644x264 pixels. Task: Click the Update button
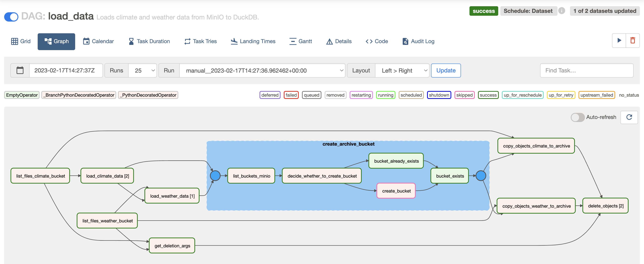point(446,70)
